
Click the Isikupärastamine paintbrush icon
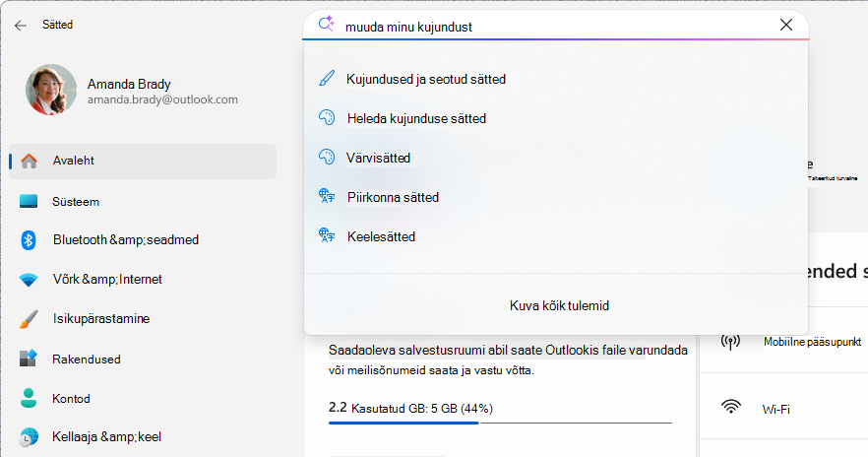[29, 319]
